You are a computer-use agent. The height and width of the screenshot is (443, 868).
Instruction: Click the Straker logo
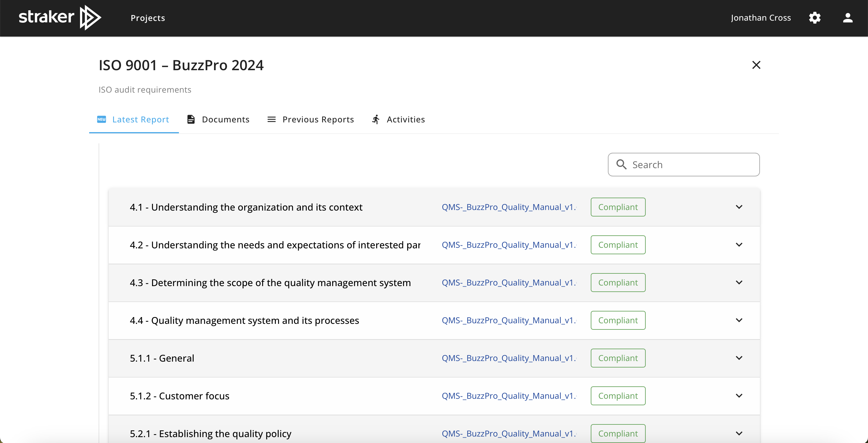[60, 17]
